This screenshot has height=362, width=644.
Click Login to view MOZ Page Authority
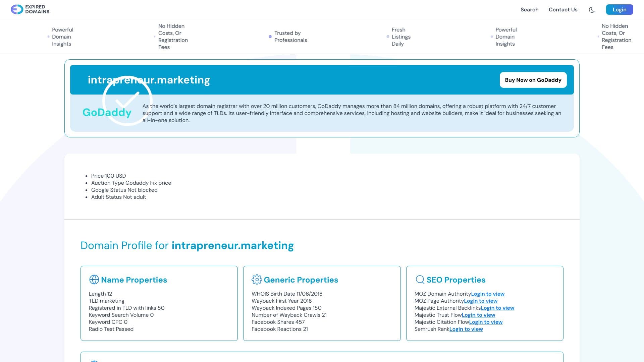481,301
